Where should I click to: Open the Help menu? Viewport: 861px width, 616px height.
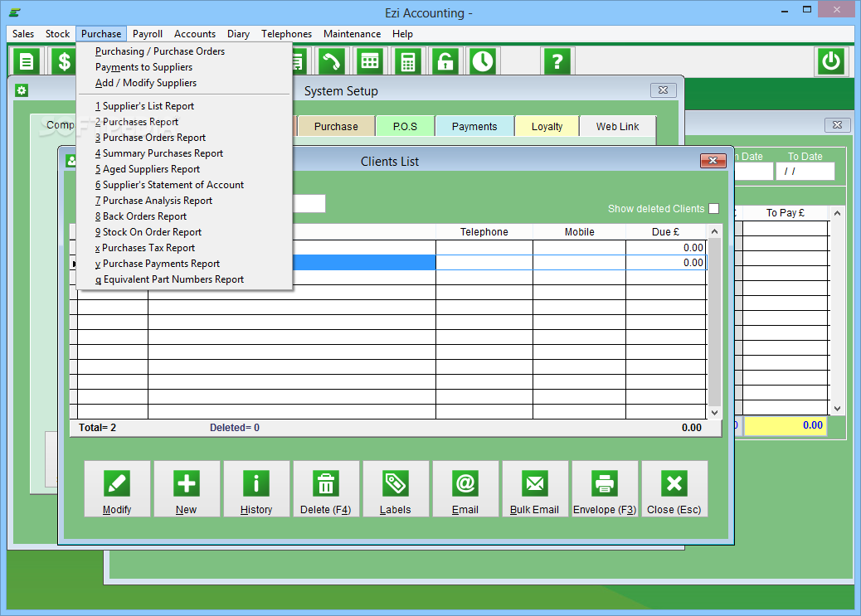(x=402, y=34)
